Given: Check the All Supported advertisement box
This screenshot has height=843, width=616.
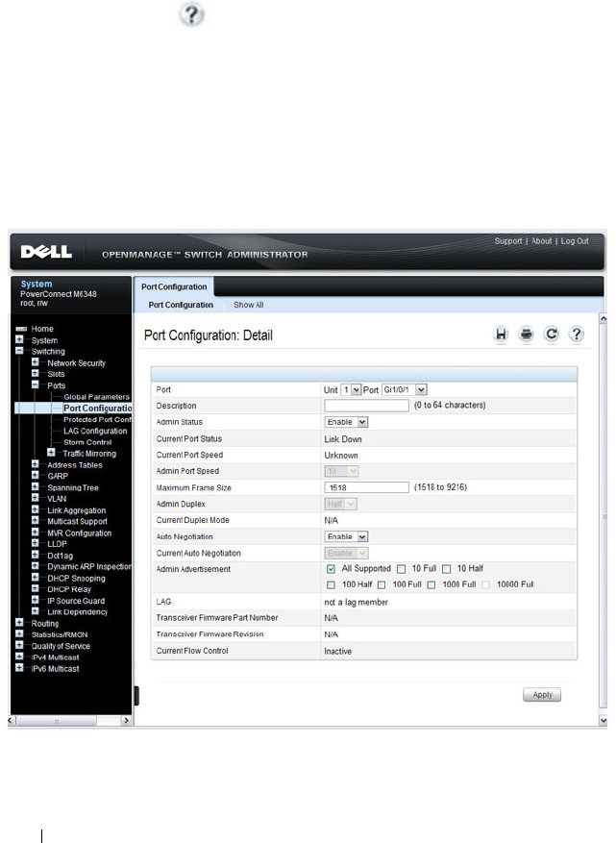Looking at the screenshot, I should coord(332,569).
